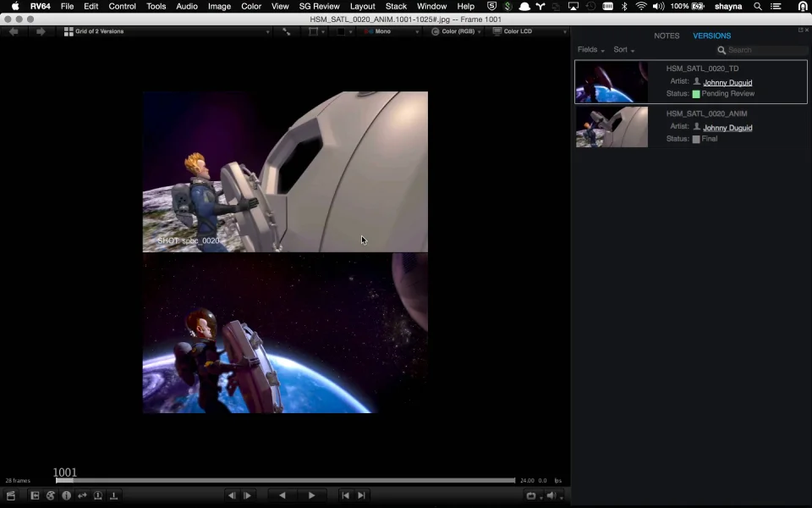
Task: Click the 24.00 fps value on the timeline
Action: coord(527,481)
